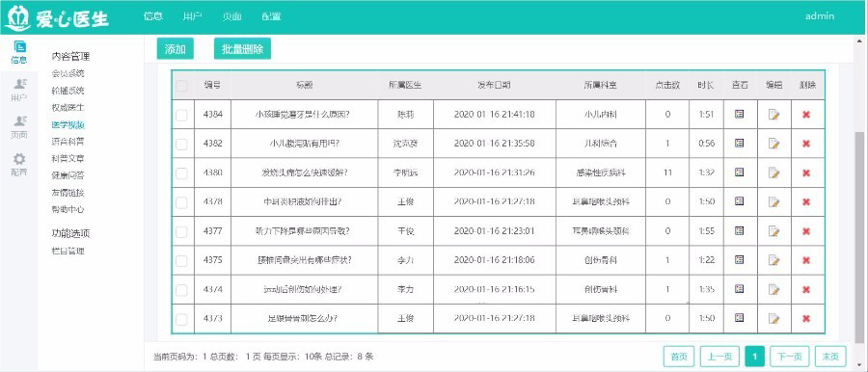Edit video entry 4378
The image size is (868, 372).
tap(773, 202)
